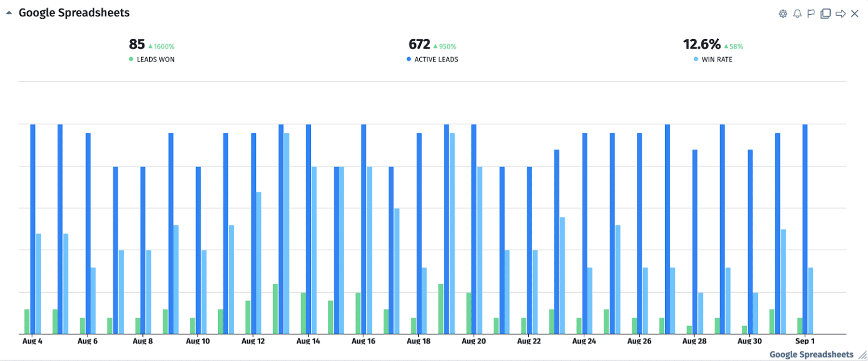Click the X icon to remove the widget
Image resolution: width=868 pixels, height=361 pixels.
[x=854, y=13]
